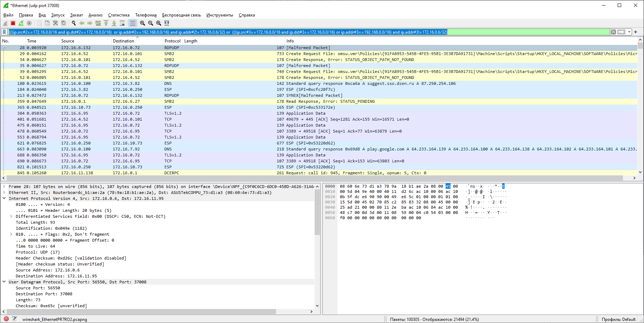This screenshot has width=644, height=323.
Task: Restart the current capture
Action: coord(21,23)
